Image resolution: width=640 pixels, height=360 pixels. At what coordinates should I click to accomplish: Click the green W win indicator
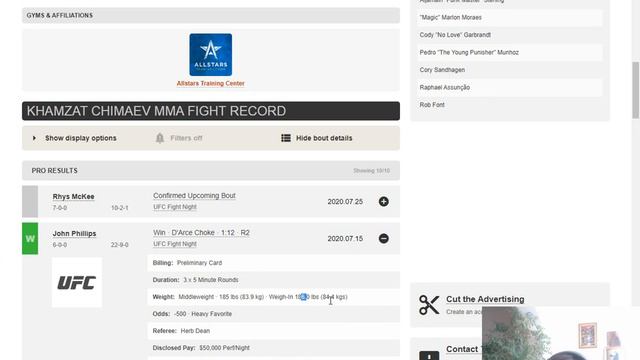(30, 238)
